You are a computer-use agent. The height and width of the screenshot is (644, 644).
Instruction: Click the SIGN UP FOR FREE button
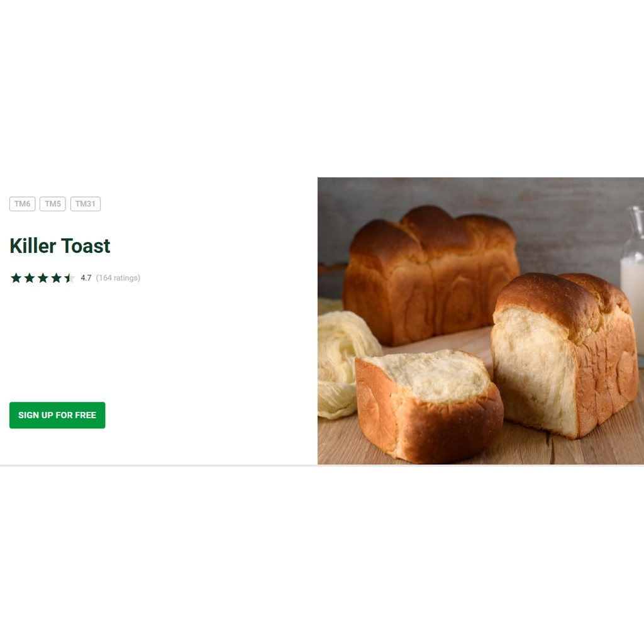tap(57, 415)
